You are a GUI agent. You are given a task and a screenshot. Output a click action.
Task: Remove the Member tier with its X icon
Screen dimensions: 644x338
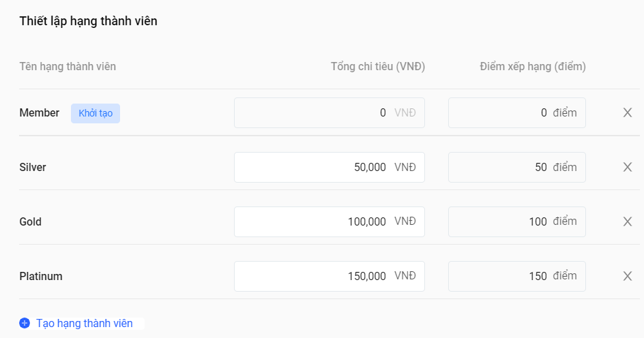point(627,113)
